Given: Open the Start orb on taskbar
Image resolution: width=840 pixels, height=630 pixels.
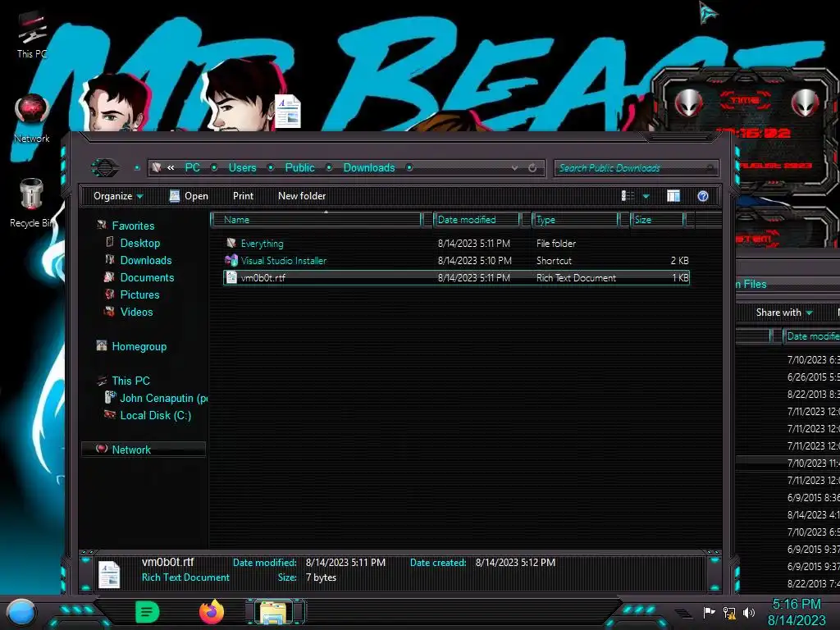Looking at the screenshot, I should pos(21,612).
